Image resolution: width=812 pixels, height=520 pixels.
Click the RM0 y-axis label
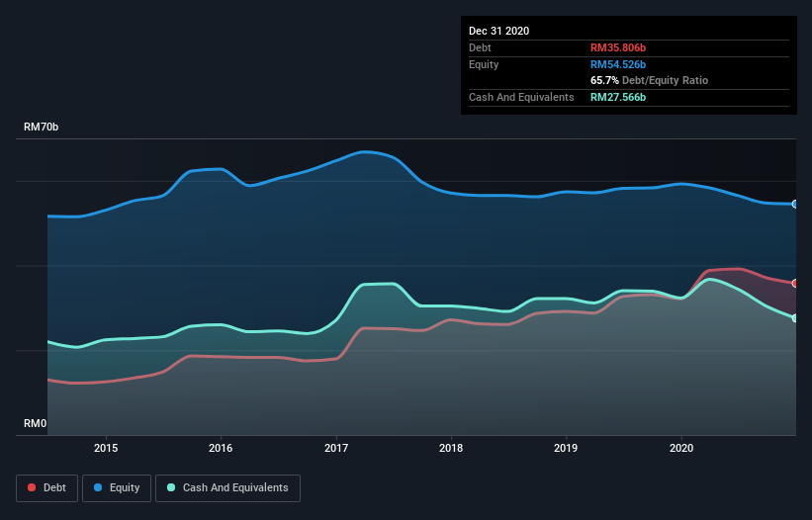pyautogui.click(x=36, y=423)
